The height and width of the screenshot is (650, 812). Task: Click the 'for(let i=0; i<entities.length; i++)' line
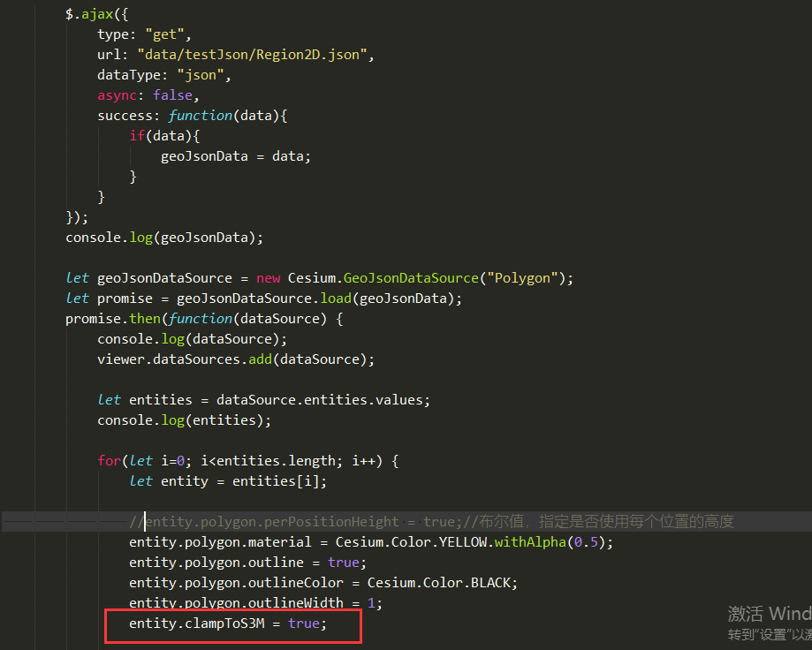click(248, 461)
